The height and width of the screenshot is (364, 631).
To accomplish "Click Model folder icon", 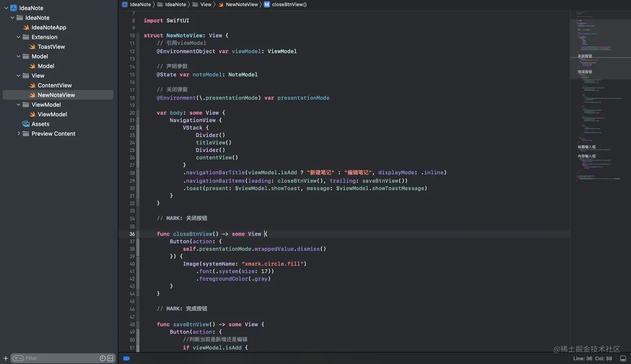I will point(26,56).
